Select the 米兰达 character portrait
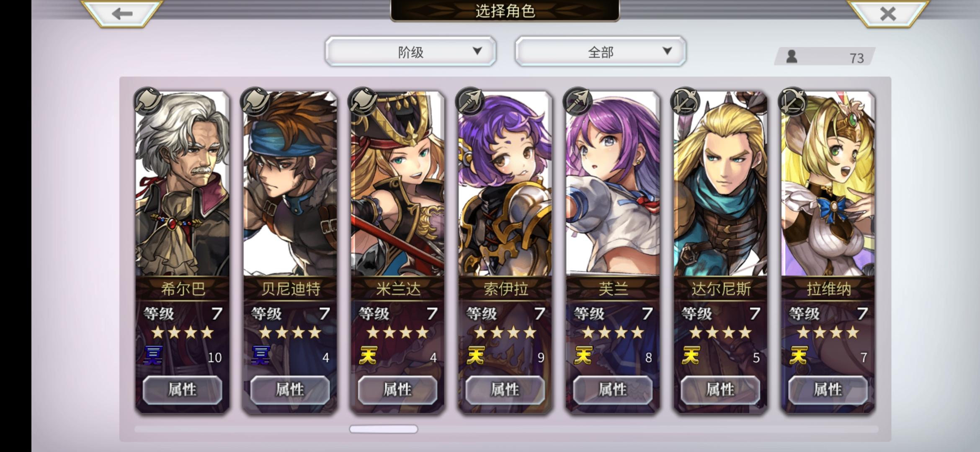 [x=397, y=184]
